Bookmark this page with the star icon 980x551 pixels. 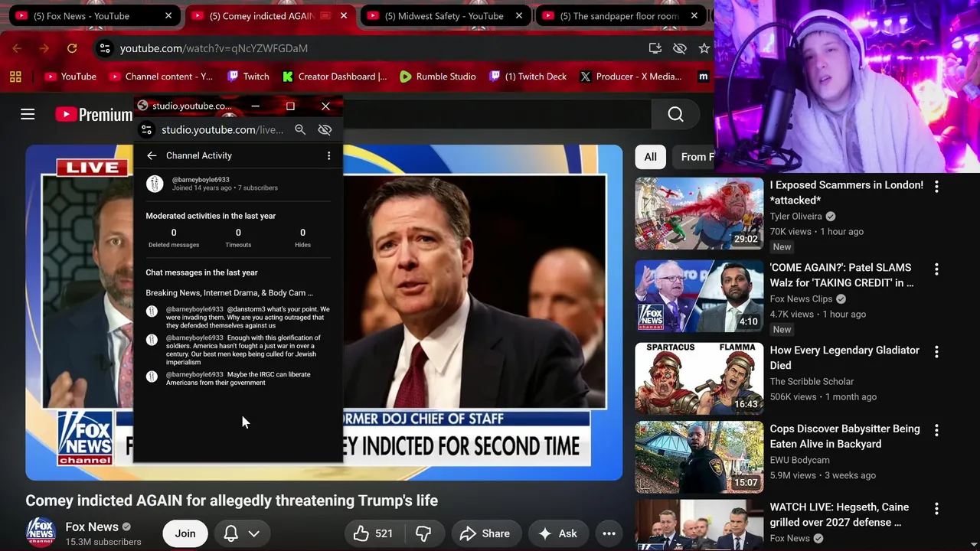coord(704,48)
